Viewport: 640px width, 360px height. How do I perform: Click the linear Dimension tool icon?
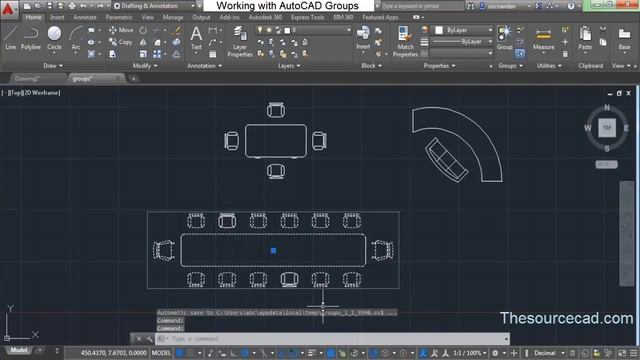point(213,30)
